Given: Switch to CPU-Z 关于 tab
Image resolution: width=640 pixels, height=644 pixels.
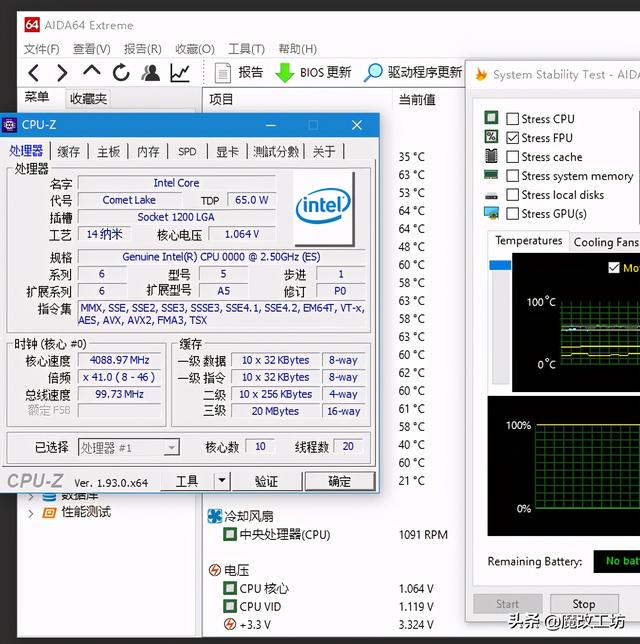Looking at the screenshot, I should (x=324, y=152).
